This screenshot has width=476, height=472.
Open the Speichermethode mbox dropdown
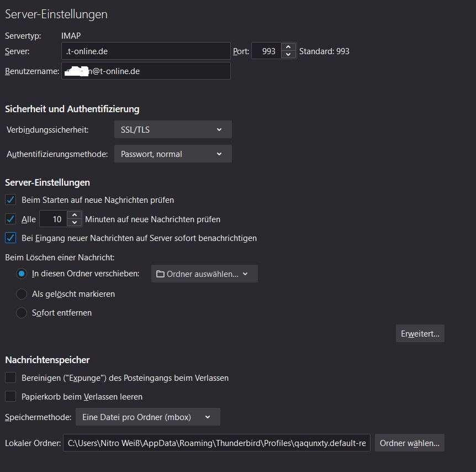[147, 417]
